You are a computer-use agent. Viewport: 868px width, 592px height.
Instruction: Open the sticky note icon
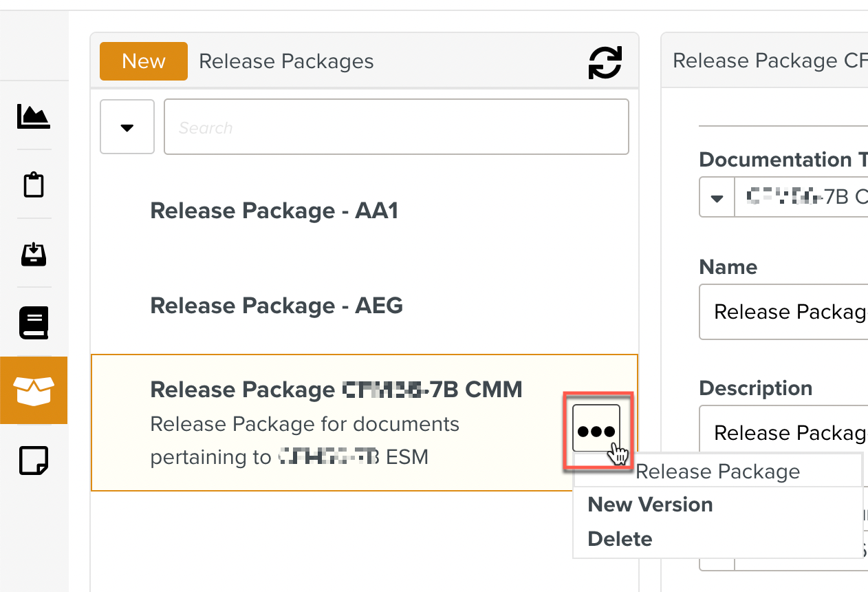[34, 460]
